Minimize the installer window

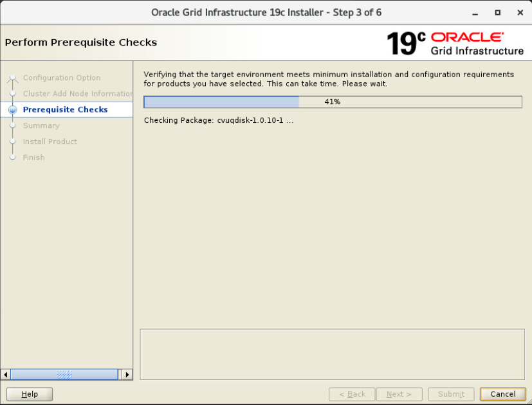475,13
